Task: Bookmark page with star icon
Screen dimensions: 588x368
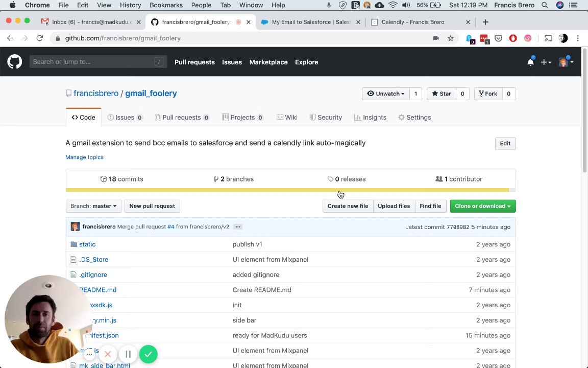Action: click(450, 38)
